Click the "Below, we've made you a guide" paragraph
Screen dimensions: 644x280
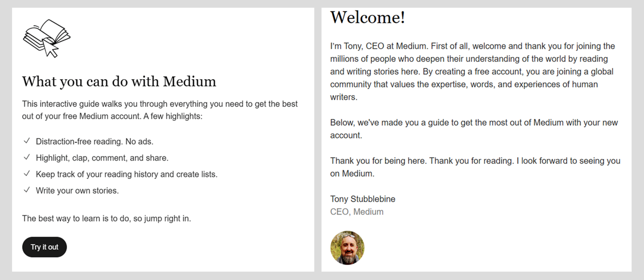474,129
